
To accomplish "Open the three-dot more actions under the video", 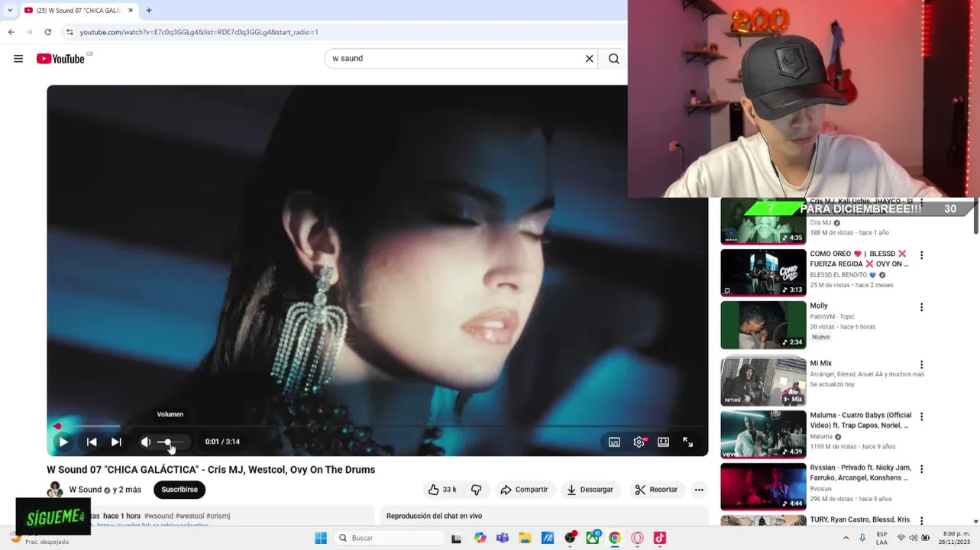I will (699, 490).
